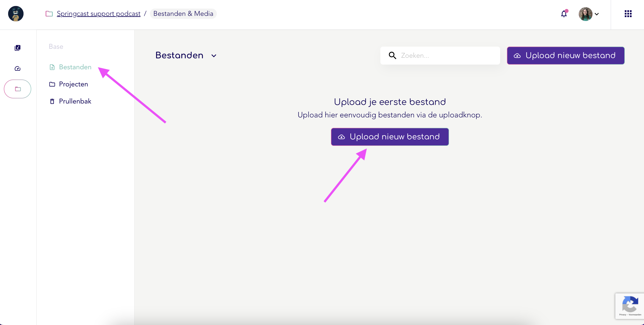Open the episodes library sidebar icon
Viewport: 644px width, 325px height.
(x=18, y=48)
